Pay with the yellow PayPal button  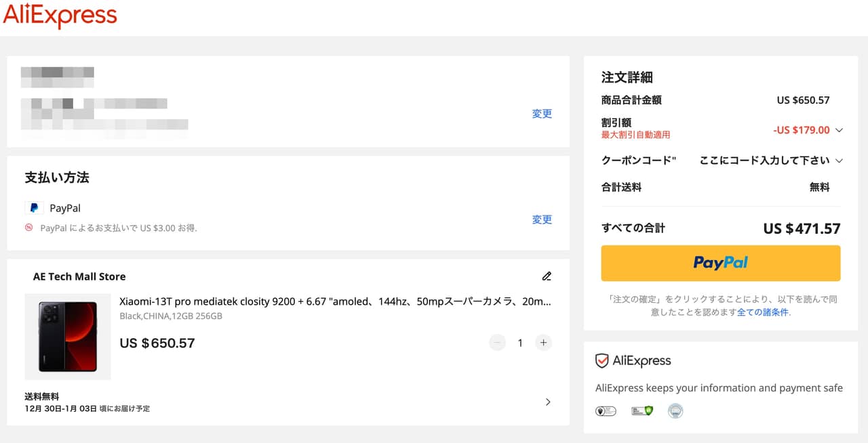720,263
